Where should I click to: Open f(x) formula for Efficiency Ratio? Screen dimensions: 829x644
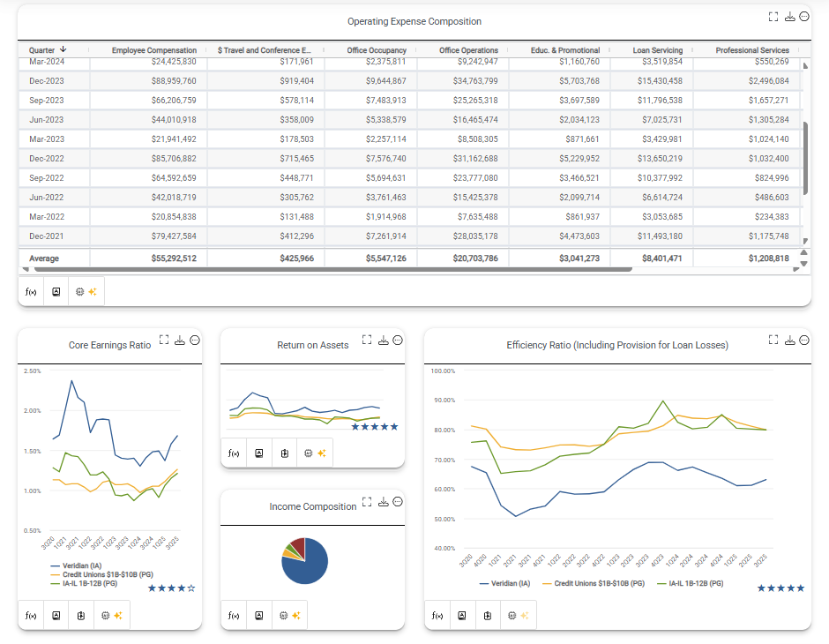437,616
